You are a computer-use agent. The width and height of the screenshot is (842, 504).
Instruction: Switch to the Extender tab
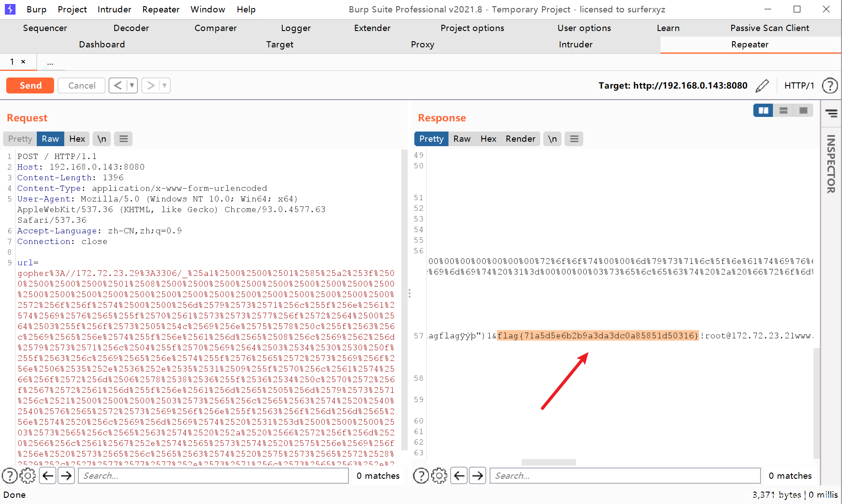pos(372,28)
